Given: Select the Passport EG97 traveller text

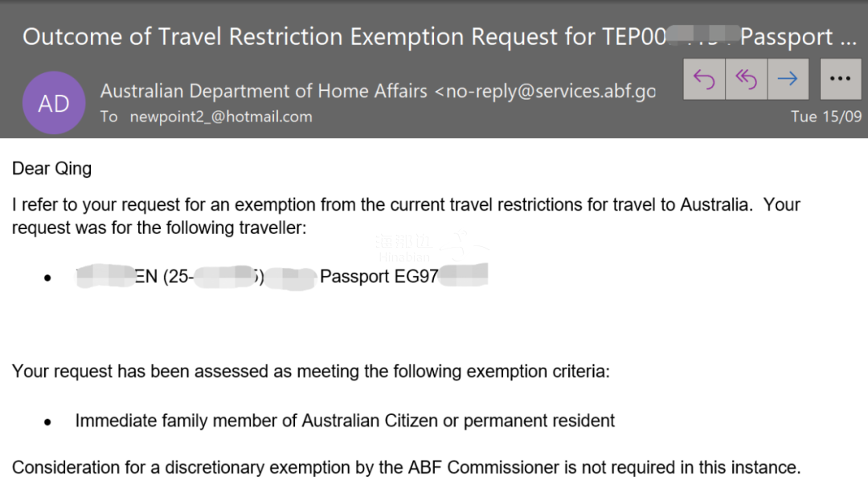Looking at the screenshot, I should coord(379,277).
